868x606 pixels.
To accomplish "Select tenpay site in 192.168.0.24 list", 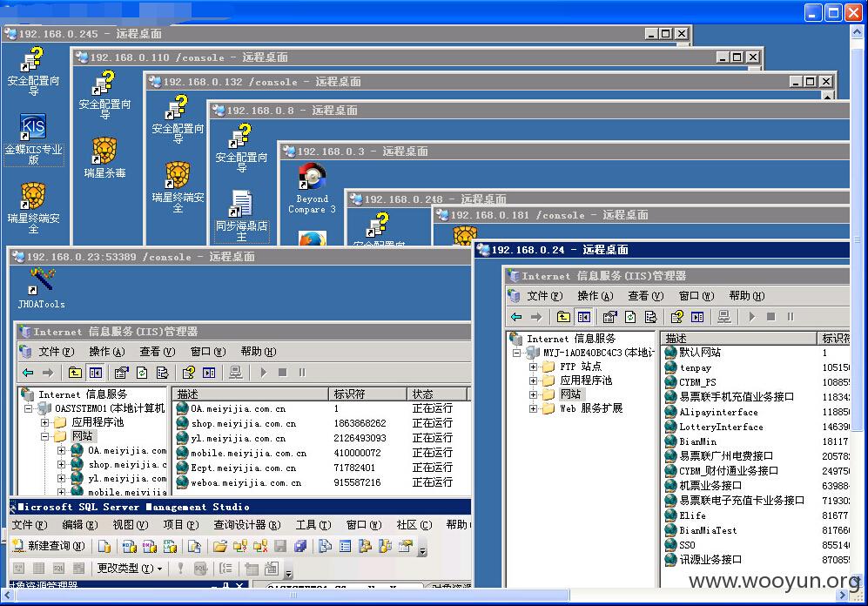I will 757,367.
